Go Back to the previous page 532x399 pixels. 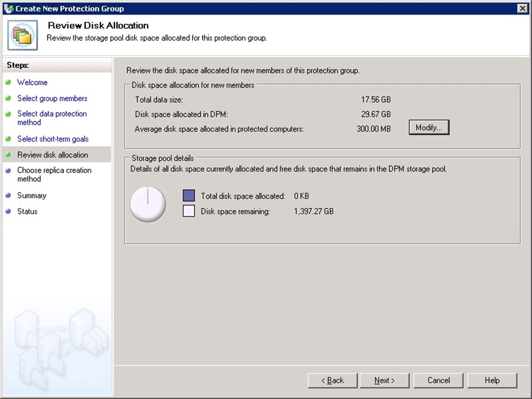point(332,380)
